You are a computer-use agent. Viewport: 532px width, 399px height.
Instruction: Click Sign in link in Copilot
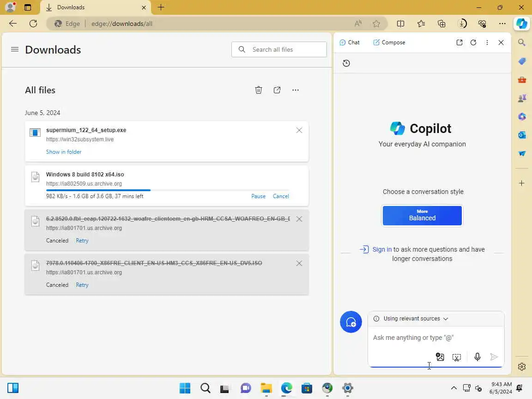click(382, 249)
